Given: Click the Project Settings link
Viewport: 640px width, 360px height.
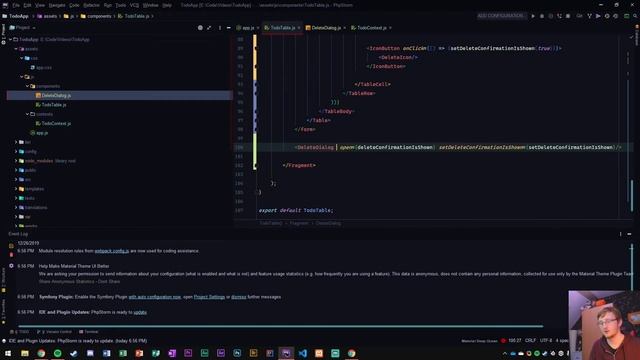Looking at the screenshot, I should (x=209, y=297).
